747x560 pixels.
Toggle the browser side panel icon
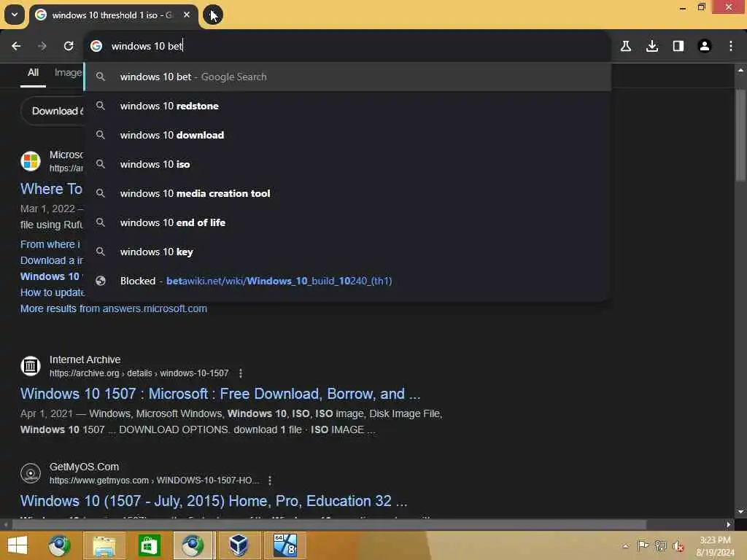[x=678, y=46]
